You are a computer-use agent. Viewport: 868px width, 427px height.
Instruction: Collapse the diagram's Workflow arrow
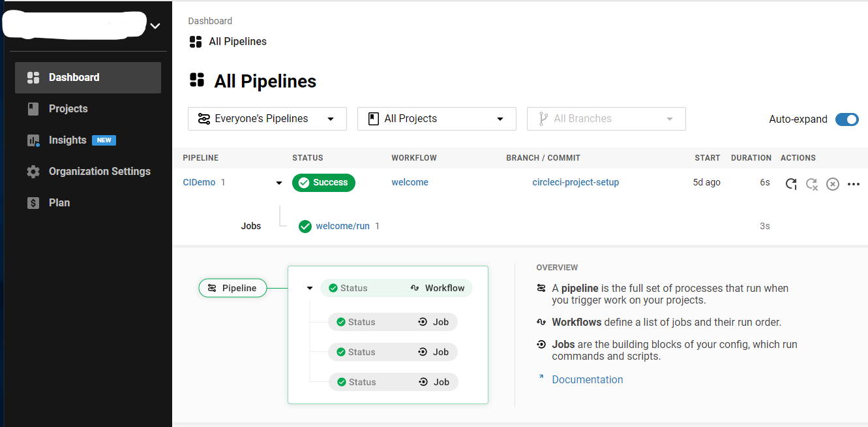tap(310, 288)
